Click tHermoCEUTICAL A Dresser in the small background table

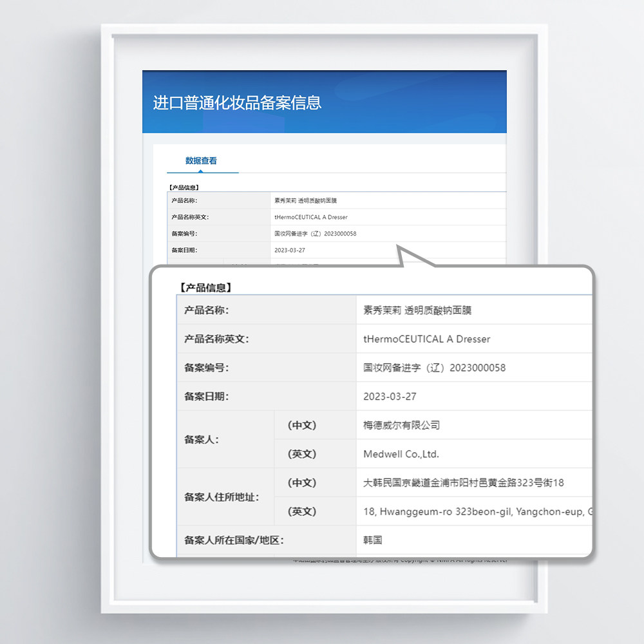click(x=311, y=217)
